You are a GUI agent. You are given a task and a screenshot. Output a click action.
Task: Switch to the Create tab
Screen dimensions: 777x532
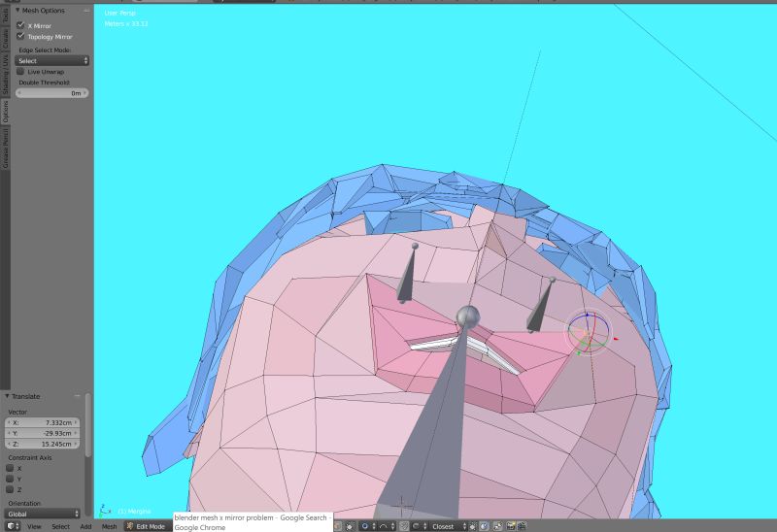5,39
